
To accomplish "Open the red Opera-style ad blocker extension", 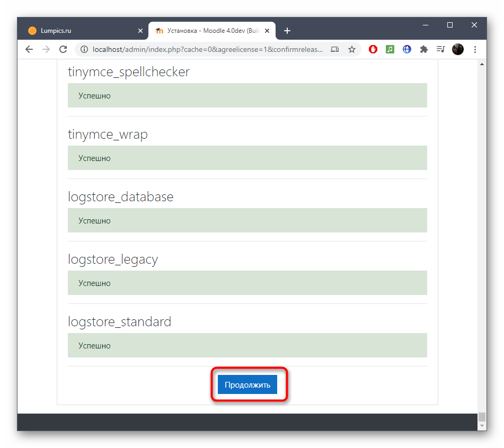I will click(373, 49).
